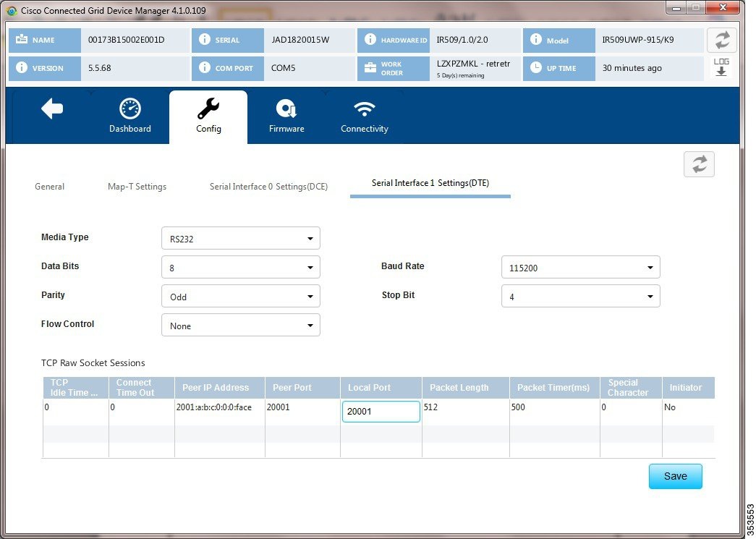756x539 pixels.
Task: Click the SERIAL info icon
Action: click(205, 40)
